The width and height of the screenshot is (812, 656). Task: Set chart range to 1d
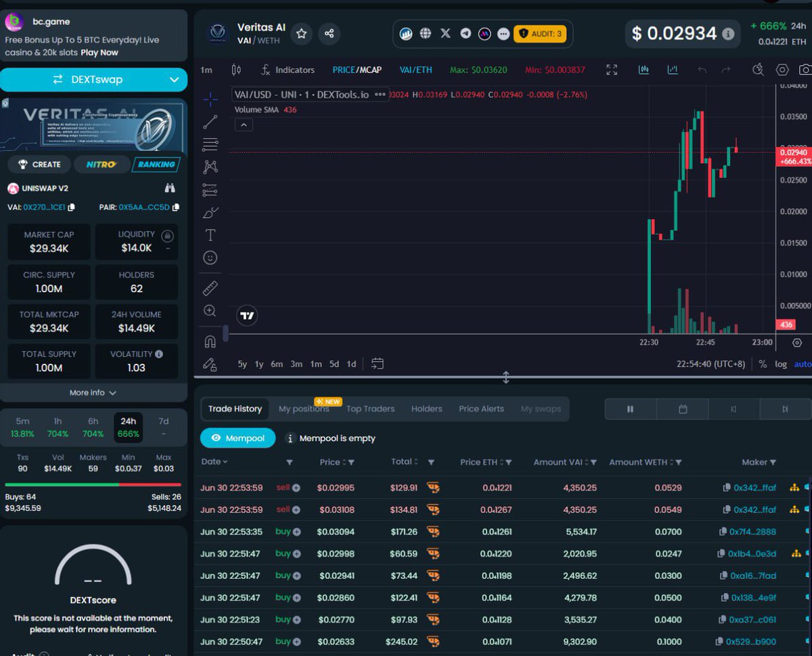point(351,364)
